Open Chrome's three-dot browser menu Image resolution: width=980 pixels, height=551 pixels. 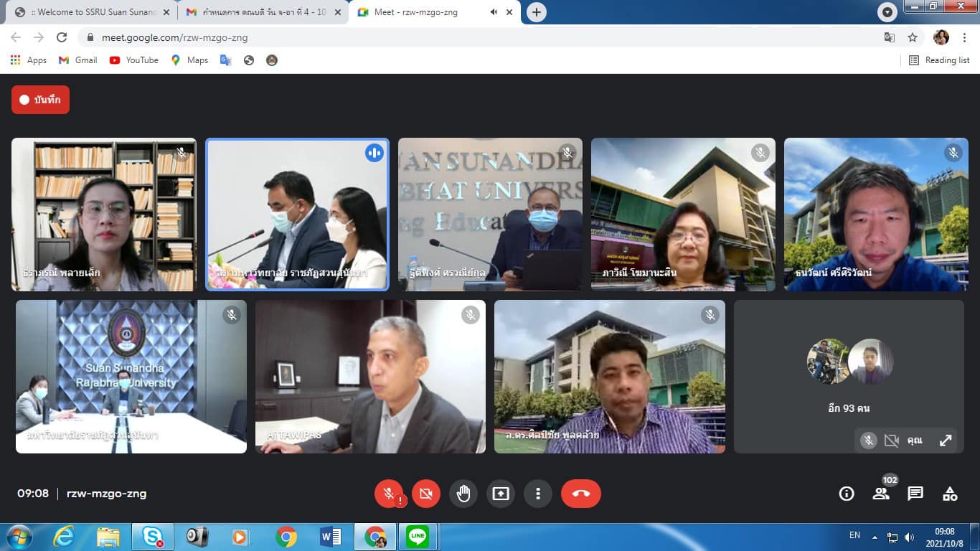tap(964, 37)
